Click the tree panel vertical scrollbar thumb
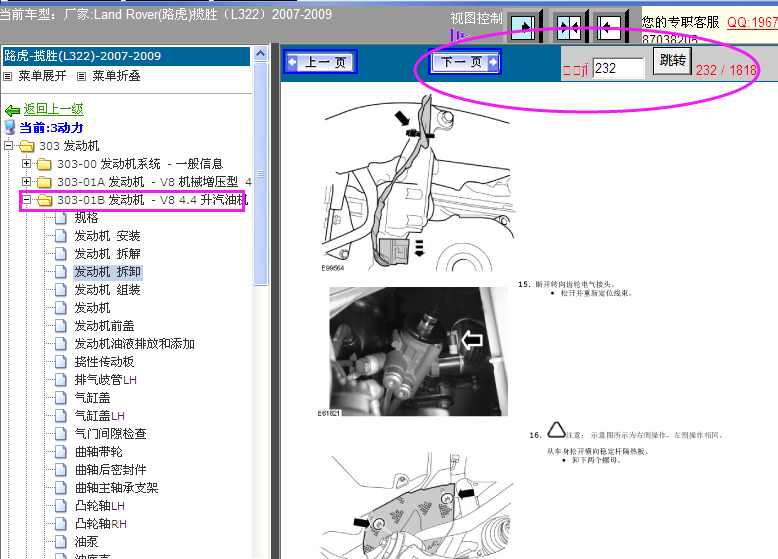The height and width of the screenshot is (559, 778). click(260, 174)
